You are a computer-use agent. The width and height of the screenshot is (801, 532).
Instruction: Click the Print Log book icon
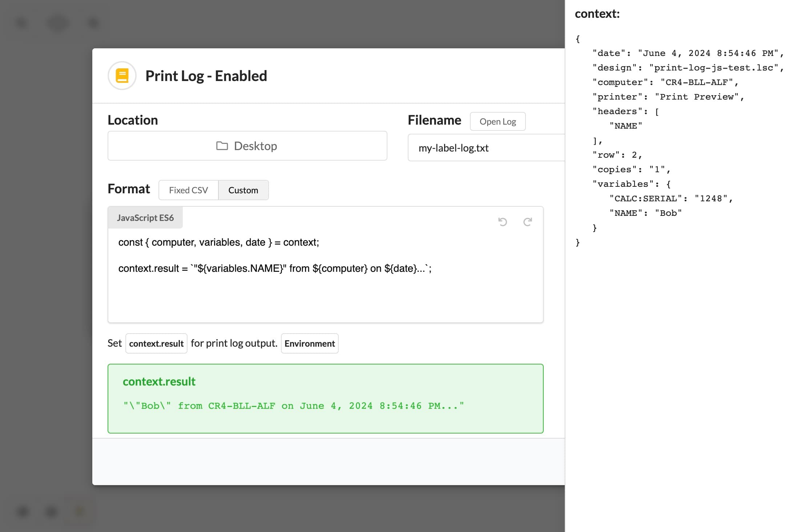122,76
